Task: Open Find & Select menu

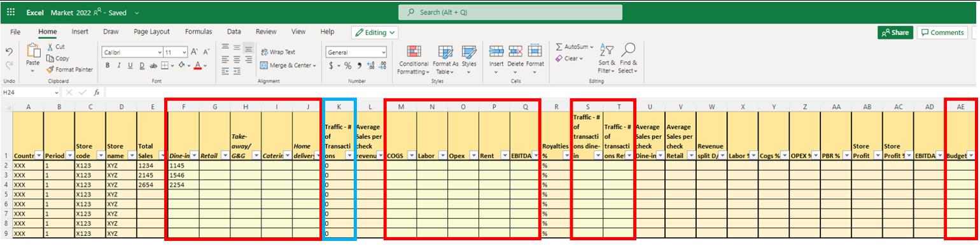Action: [628, 58]
